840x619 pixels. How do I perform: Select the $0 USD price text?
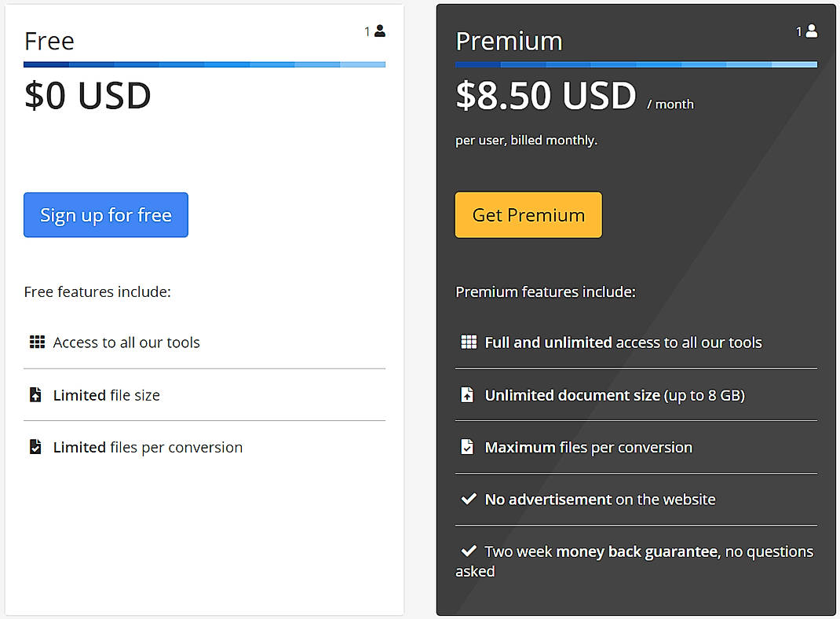(x=86, y=96)
